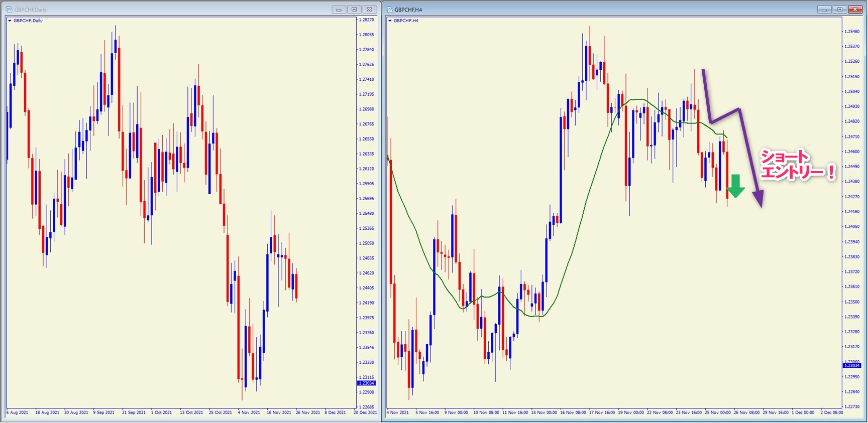Click the 17 Nov 16:00 time label
This screenshot has height=423, width=868.
[x=602, y=412]
